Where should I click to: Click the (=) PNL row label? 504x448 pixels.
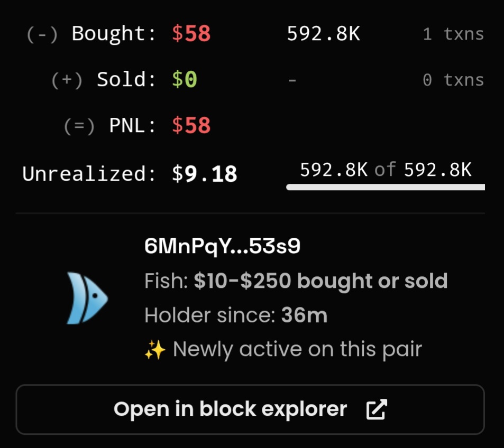110,126
